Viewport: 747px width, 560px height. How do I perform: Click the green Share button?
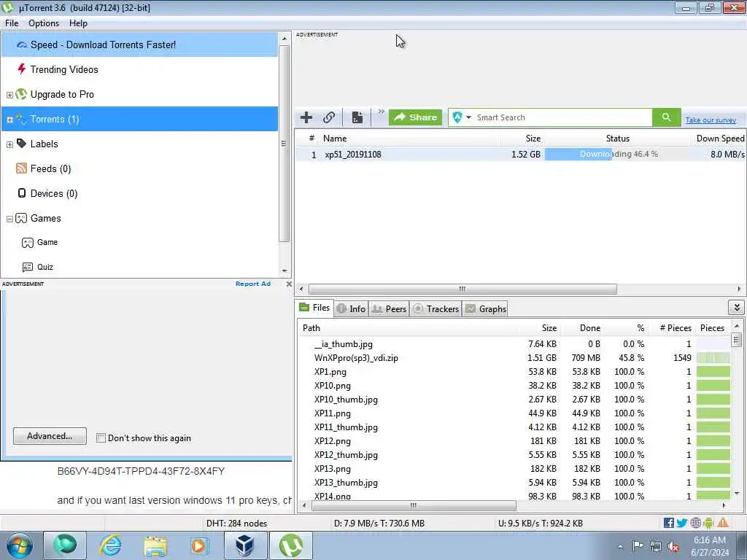tap(415, 117)
